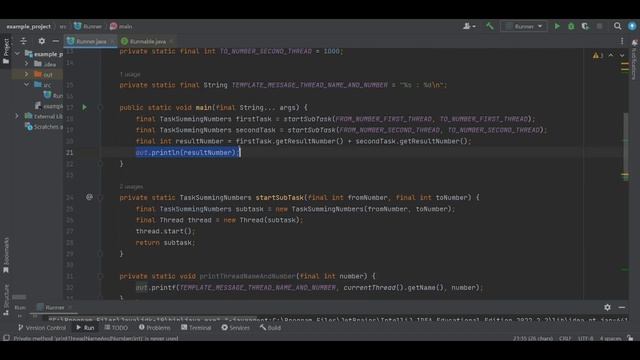The image size is (640, 360).
Task: Open editor tabs more options menu
Action: tap(622, 41)
